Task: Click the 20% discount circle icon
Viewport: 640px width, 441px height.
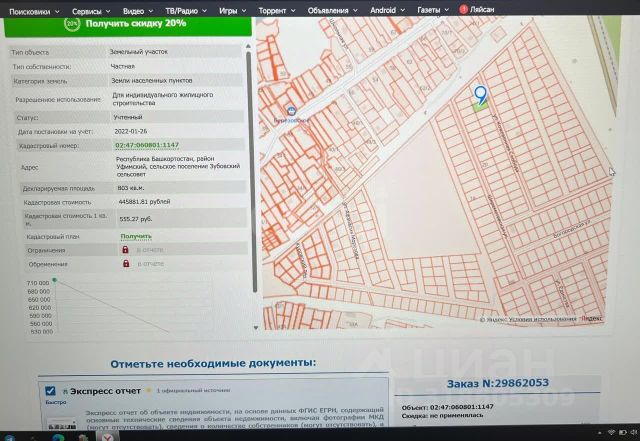Action: (72, 24)
